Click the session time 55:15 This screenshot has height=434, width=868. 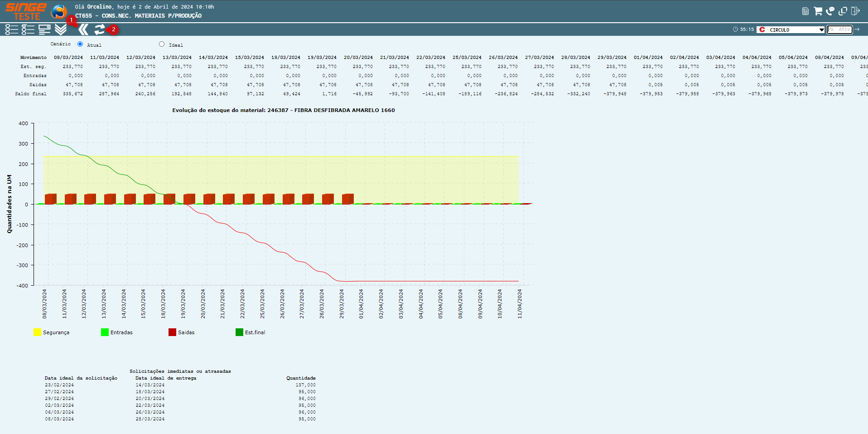click(x=747, y=29)
